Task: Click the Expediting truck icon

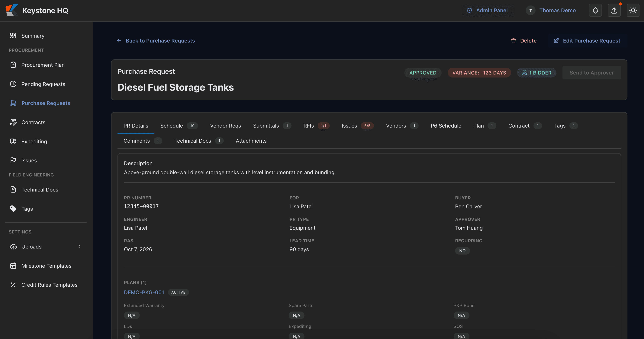Action: [x=13, y=141]
